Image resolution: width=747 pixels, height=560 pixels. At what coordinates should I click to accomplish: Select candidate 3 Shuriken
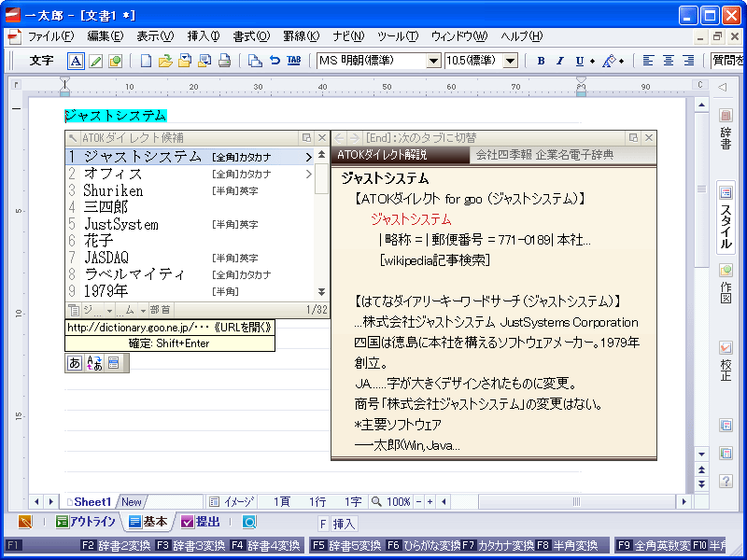(x=190, y=190)
